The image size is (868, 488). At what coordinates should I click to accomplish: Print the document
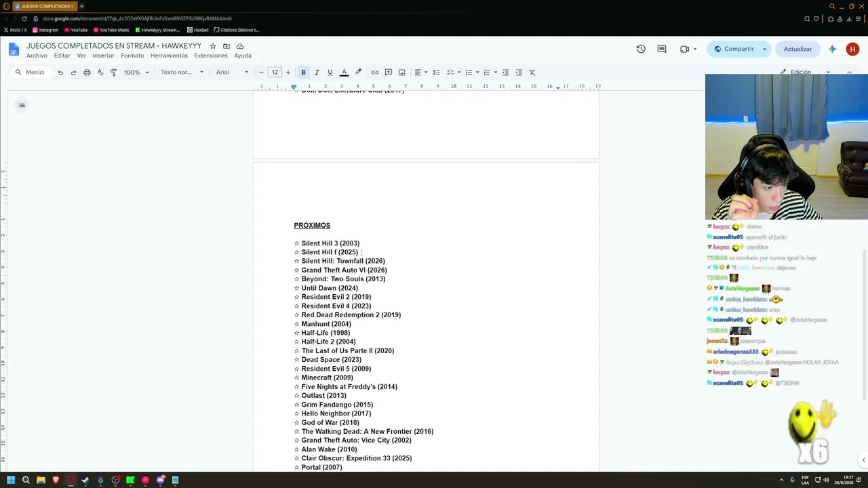pos(87,73)
